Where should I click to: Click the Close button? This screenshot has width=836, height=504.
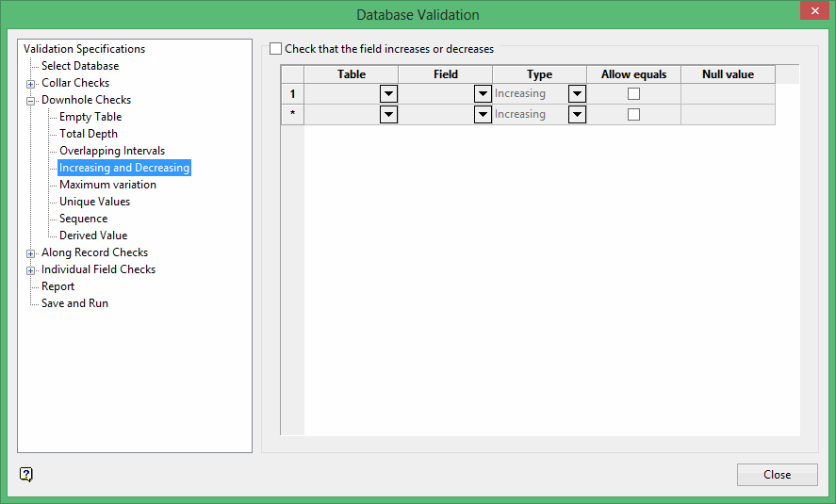coord(777,475)
